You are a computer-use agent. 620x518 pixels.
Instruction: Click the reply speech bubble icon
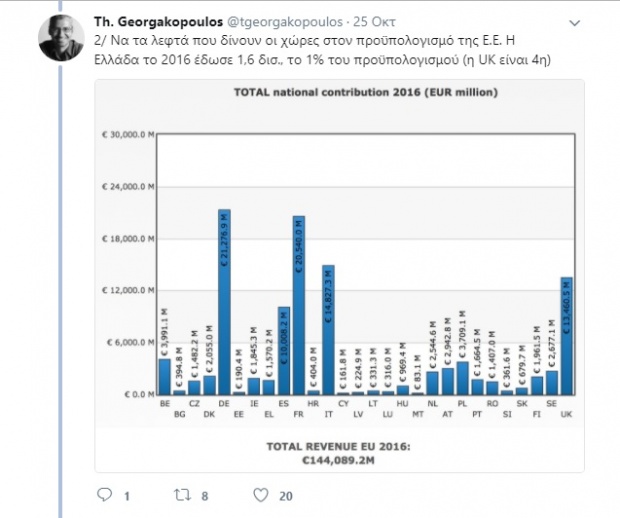pos(105,495)
